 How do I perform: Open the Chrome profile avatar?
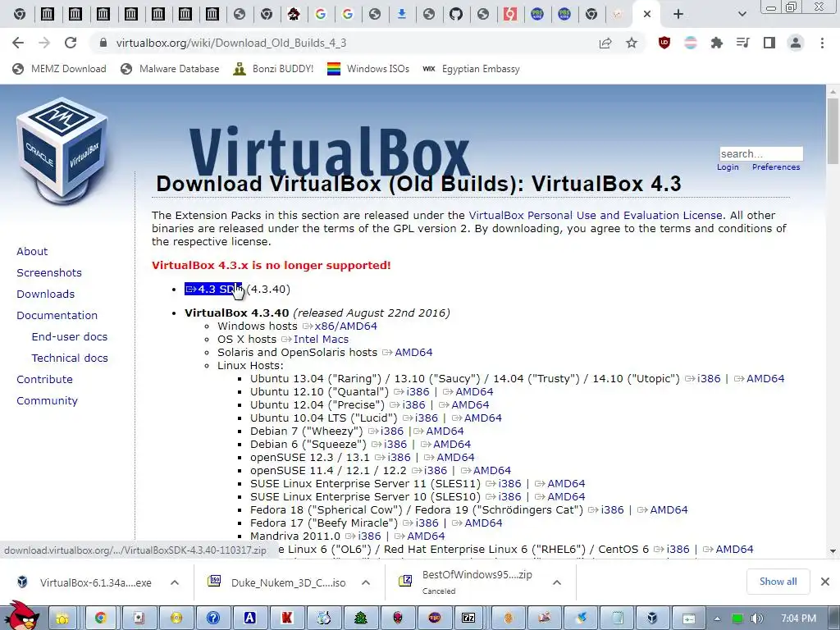pyautogui.click(x=796, y=43)
